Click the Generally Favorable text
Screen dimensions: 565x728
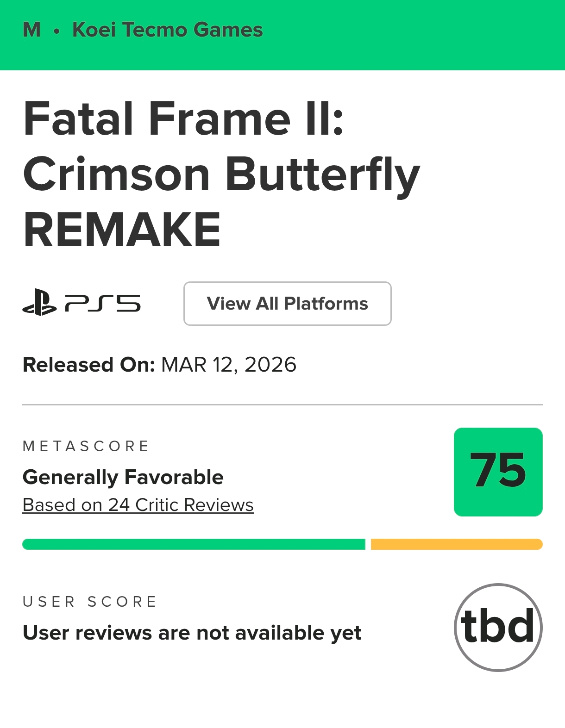[x=123, y=477]
